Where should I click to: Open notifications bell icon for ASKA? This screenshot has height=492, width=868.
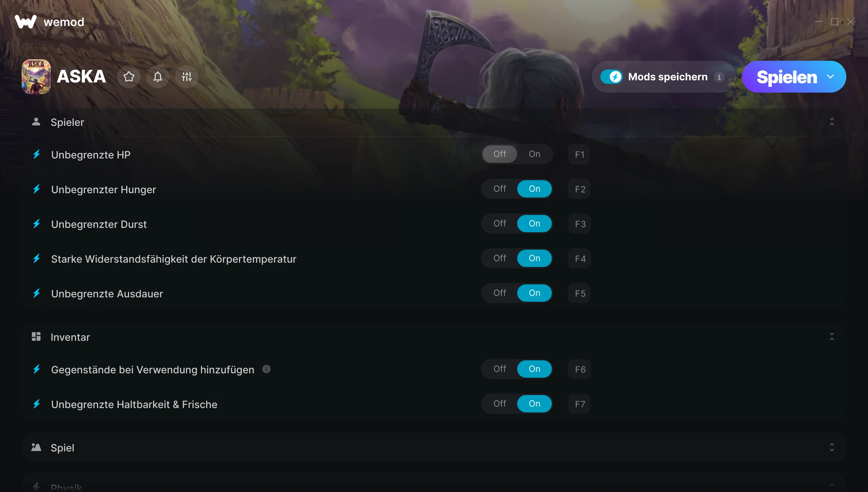[158, 77]
